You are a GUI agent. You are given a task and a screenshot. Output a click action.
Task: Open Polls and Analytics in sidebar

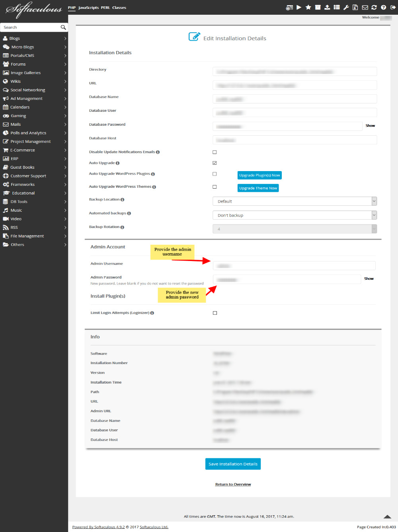tap(28, 133)
